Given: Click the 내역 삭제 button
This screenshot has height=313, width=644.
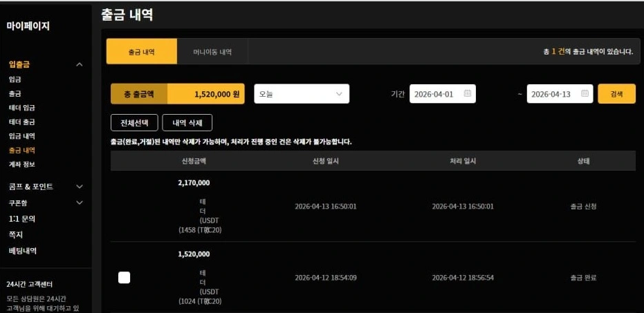Looking at the screenshot, I should point(187,122).
